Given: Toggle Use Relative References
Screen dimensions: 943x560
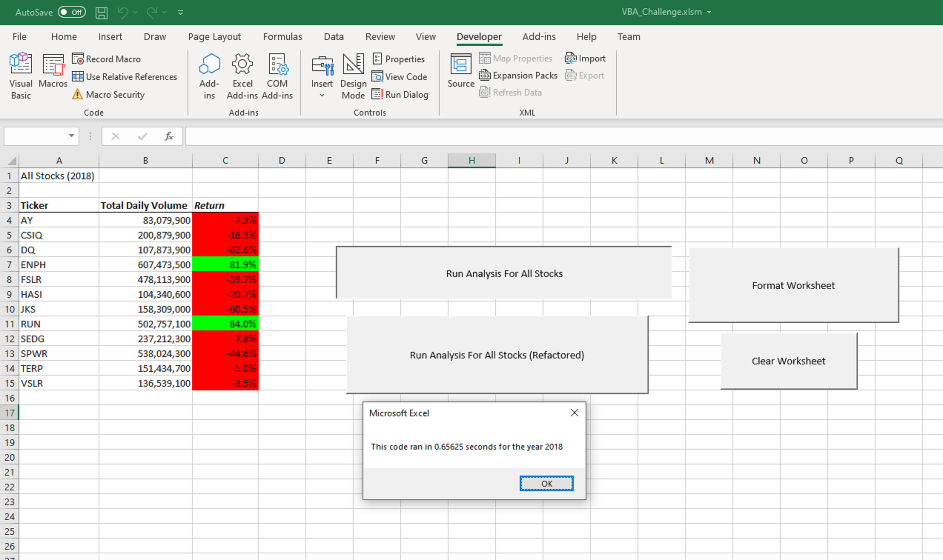Looking at the screenshot, I should point(125,77).
